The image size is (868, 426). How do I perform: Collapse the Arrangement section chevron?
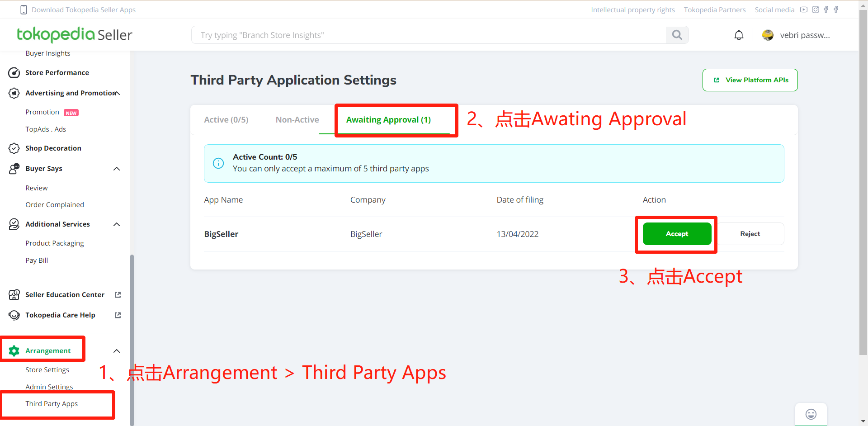117,351
